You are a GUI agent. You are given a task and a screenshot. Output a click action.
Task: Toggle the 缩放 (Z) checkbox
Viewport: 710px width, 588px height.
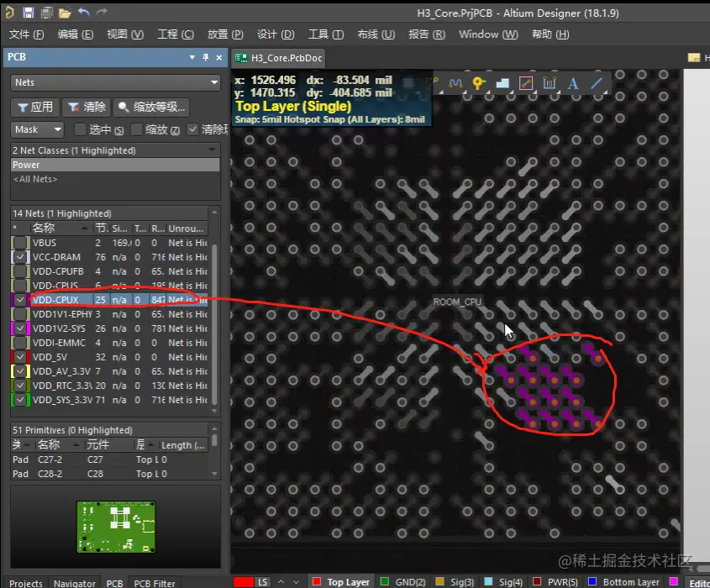(136, 130)
